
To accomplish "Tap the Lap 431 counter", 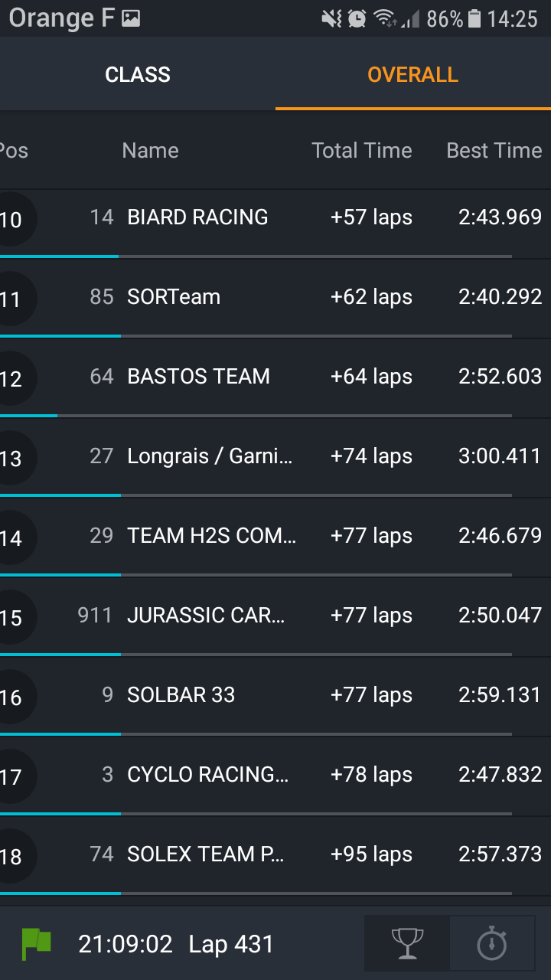I will pyautogui.click(x=231, y=944).
